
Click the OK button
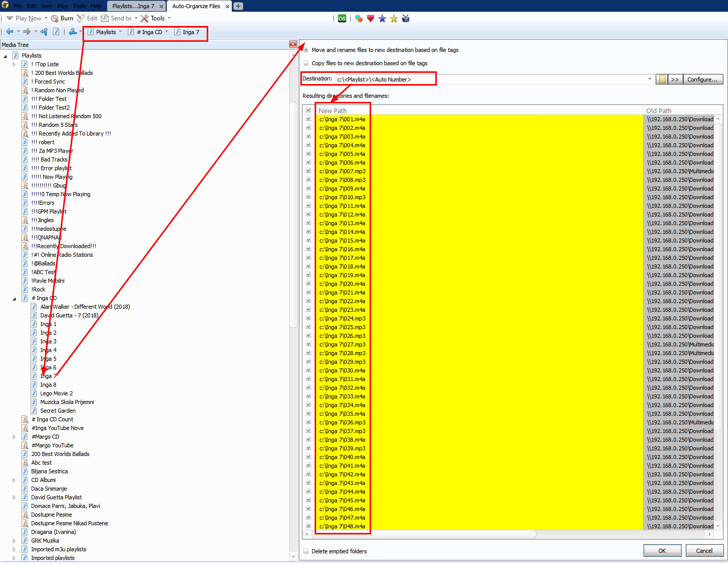coord(662,551)
